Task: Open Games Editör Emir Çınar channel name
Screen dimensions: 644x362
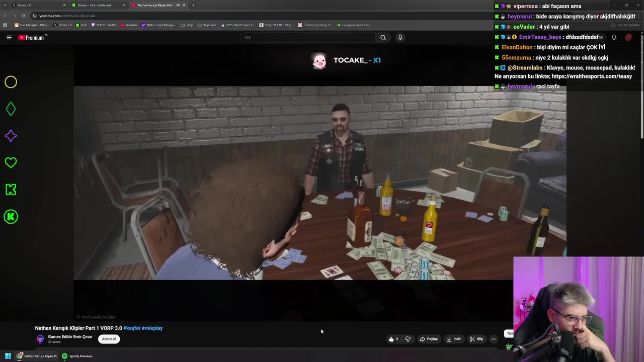Action: [70, 337]
